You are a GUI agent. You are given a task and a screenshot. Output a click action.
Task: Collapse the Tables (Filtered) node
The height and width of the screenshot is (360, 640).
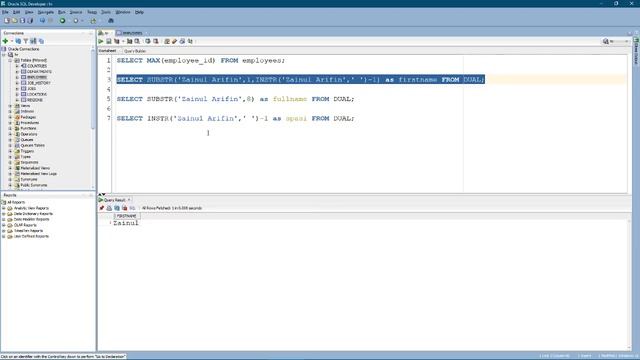coord(11,60)
